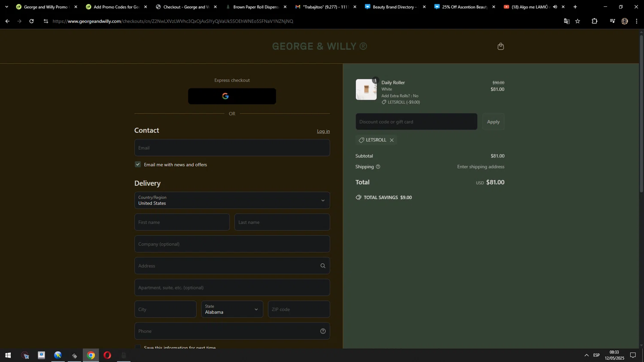Viewport: 644px width, 362px height.
Task: Open Windows Start menu
Action: click(x=8, y=355)
